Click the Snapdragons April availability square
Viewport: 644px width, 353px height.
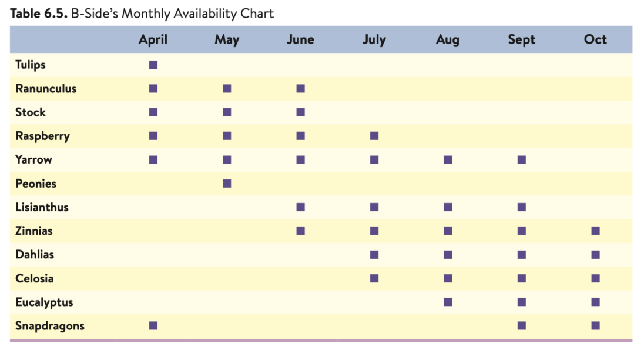pos(153,325)
